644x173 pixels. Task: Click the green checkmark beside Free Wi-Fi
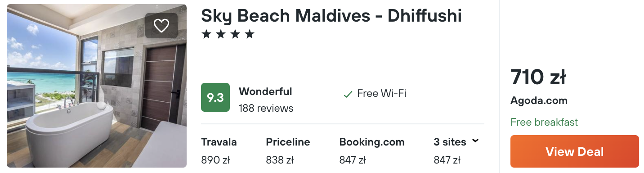pos(348,94)
